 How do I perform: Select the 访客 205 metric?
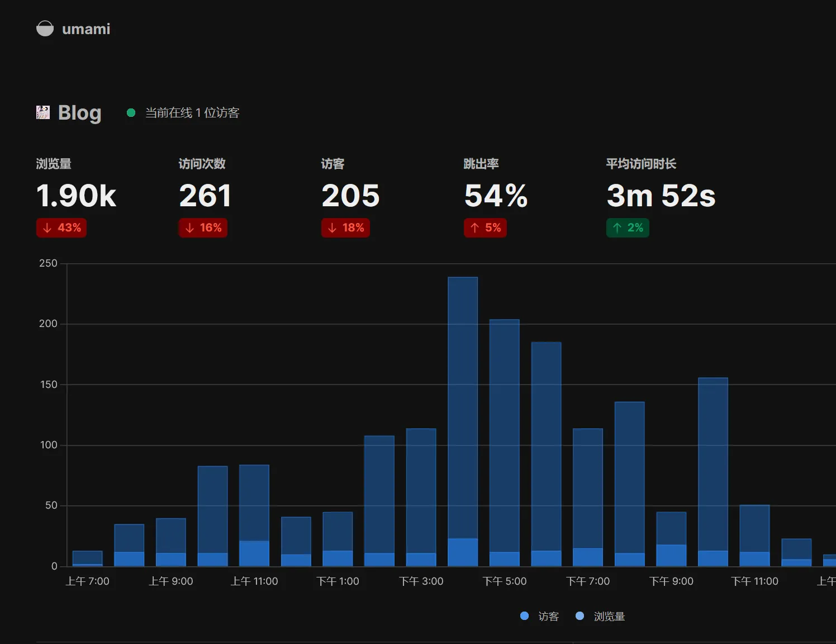(350, 196)
